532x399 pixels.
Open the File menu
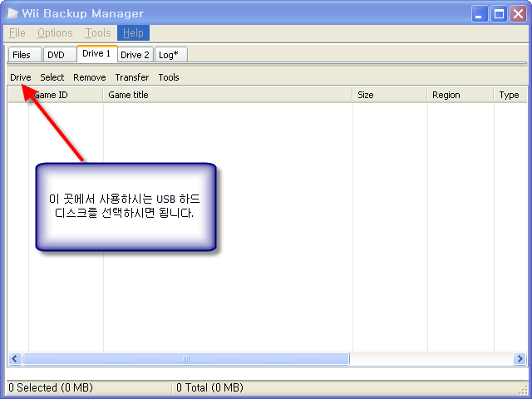pos(17,33)
